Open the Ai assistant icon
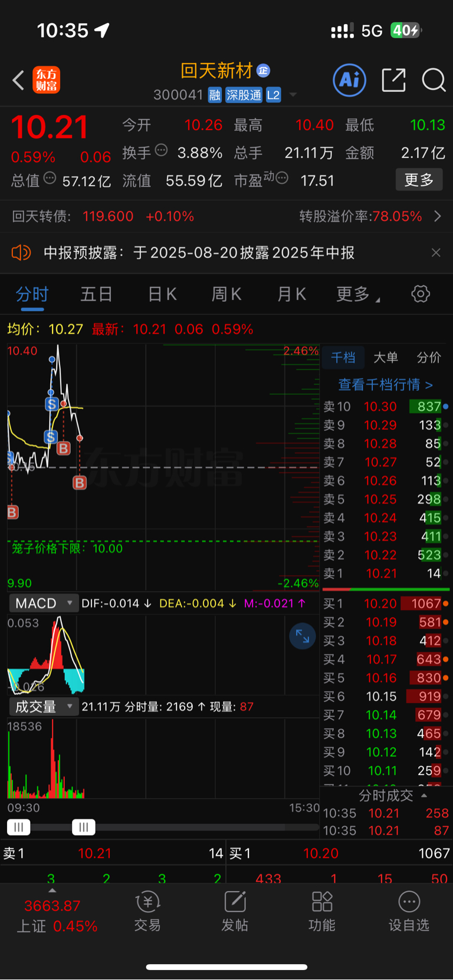453x980 pixels. tap(350, 80)
